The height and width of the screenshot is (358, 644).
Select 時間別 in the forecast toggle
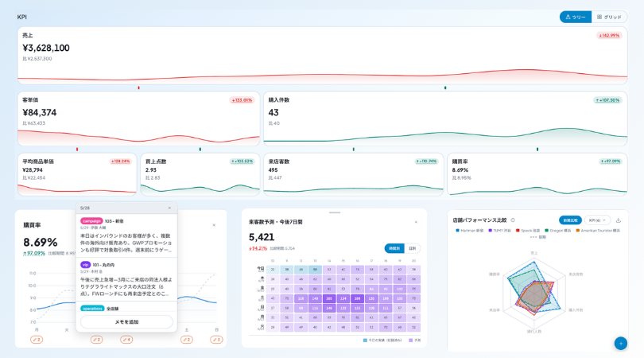394,248
